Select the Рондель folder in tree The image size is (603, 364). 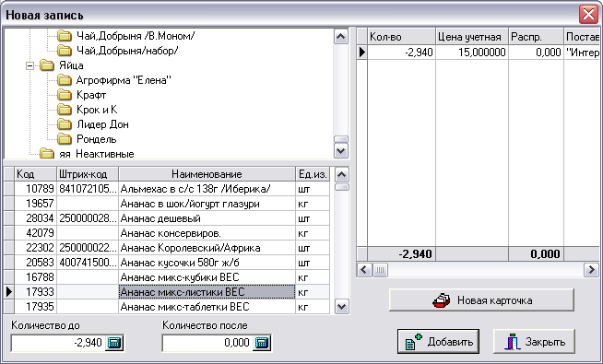tap(96, 139)
